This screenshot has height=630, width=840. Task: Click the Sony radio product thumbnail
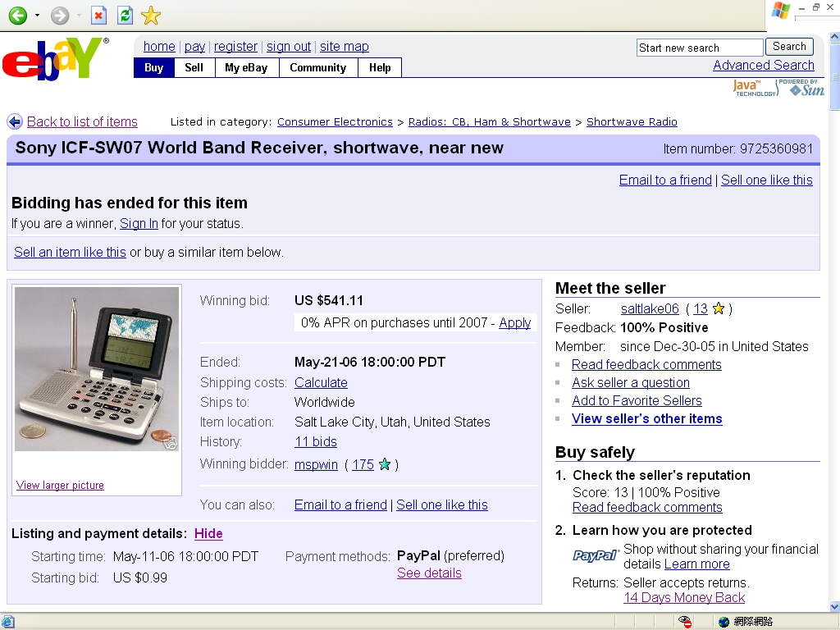[97, 369]
